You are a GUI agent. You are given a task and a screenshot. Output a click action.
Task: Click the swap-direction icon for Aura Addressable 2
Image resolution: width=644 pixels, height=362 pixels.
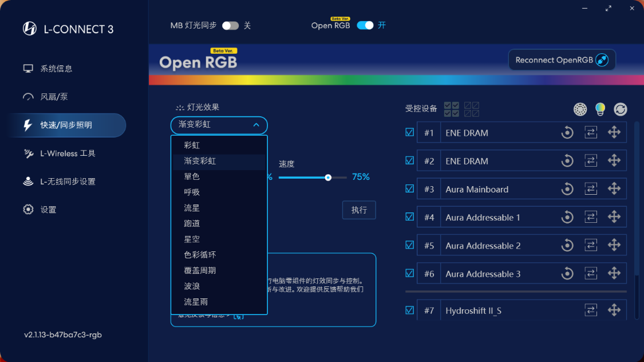(x=591, y=245)
